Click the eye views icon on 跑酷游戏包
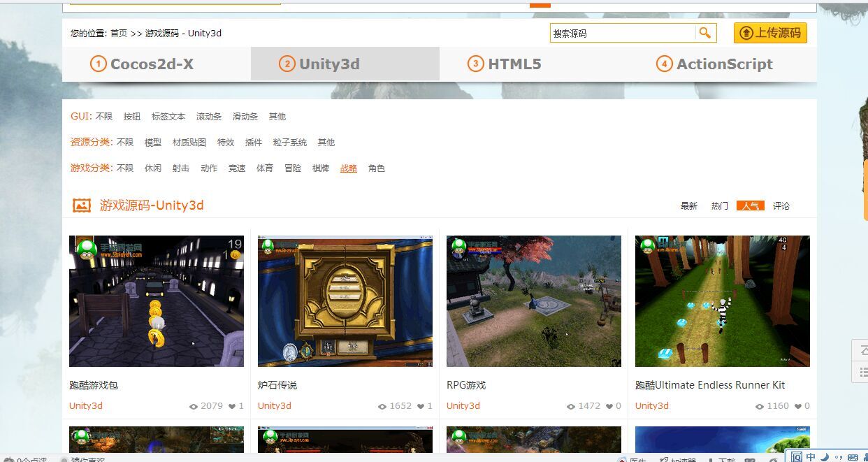The height and width of the screenshot is (462, 868). click(194, 406)
